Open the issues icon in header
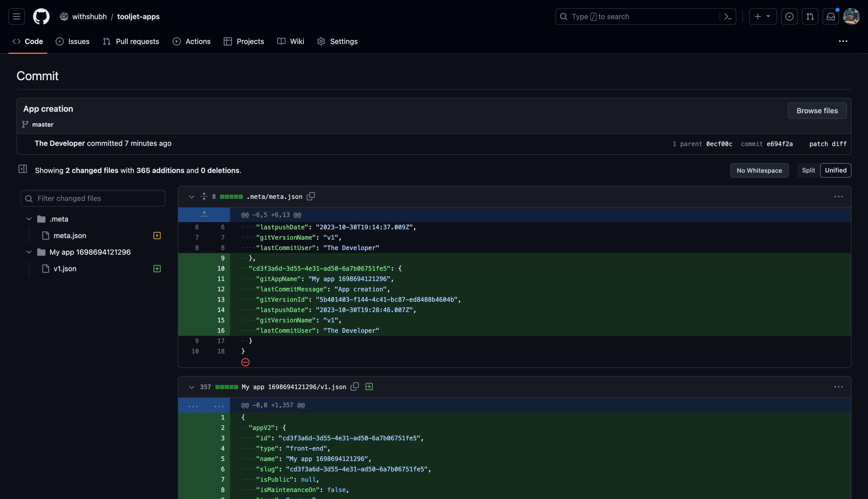Image resolution: width=868 pixels, height=499 pixels. click(789, 17)
